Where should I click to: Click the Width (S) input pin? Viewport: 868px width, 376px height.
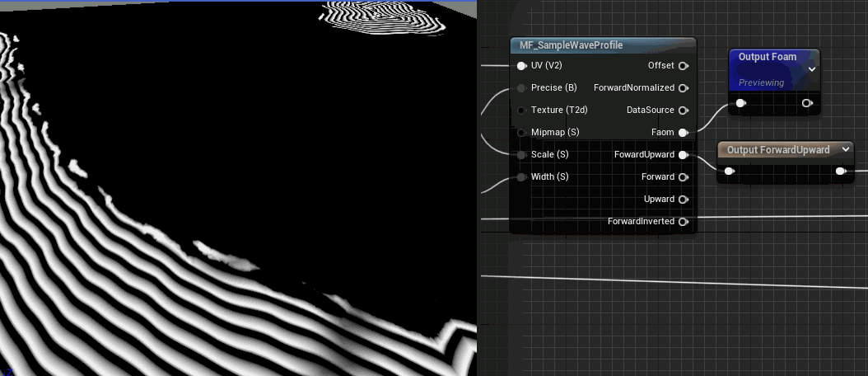pyautogui.click(x=521, y=177)
